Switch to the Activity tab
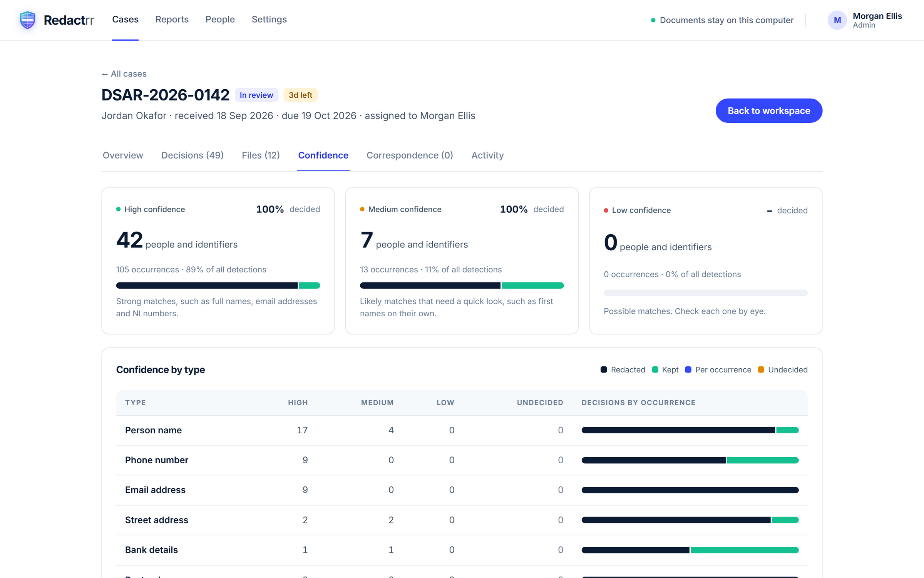This screenshot has height=578, width=924. 487,155
